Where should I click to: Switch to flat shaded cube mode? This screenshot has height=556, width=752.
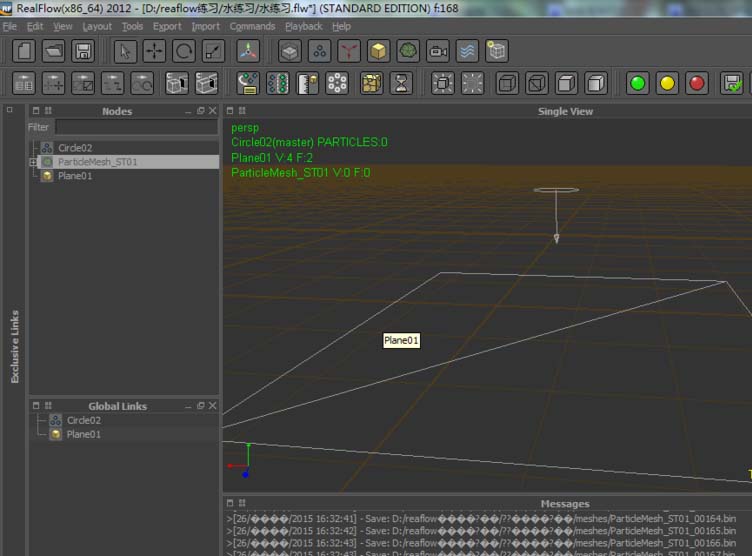(566, 83)
